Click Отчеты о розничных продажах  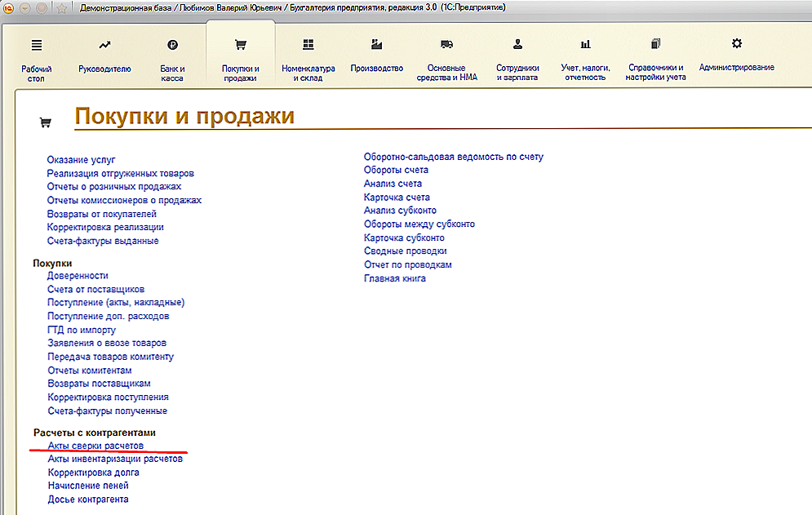[114, 187]
